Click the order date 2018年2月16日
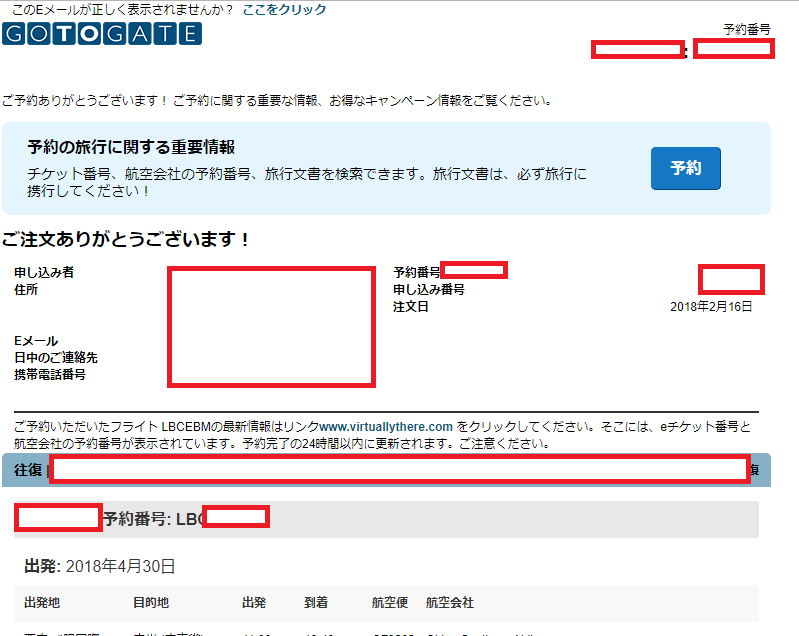 click(x=711, y=307)
